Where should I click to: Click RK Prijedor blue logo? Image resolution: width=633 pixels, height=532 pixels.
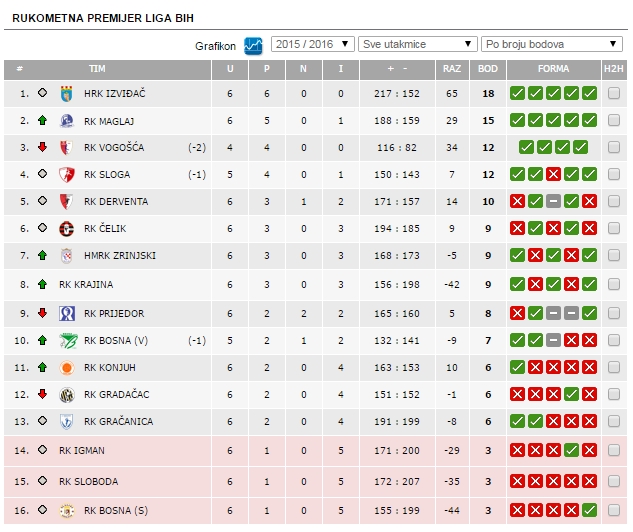click(x=67, y=313)
